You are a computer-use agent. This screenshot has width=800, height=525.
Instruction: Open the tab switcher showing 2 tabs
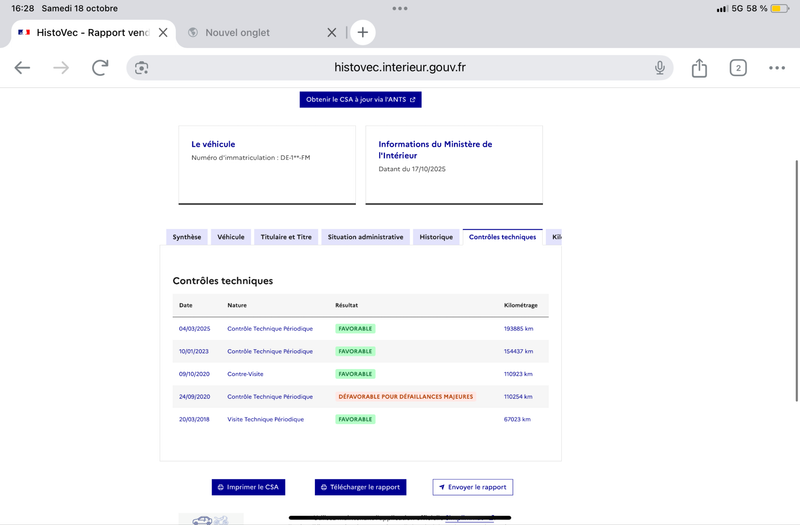click(738, 68)
